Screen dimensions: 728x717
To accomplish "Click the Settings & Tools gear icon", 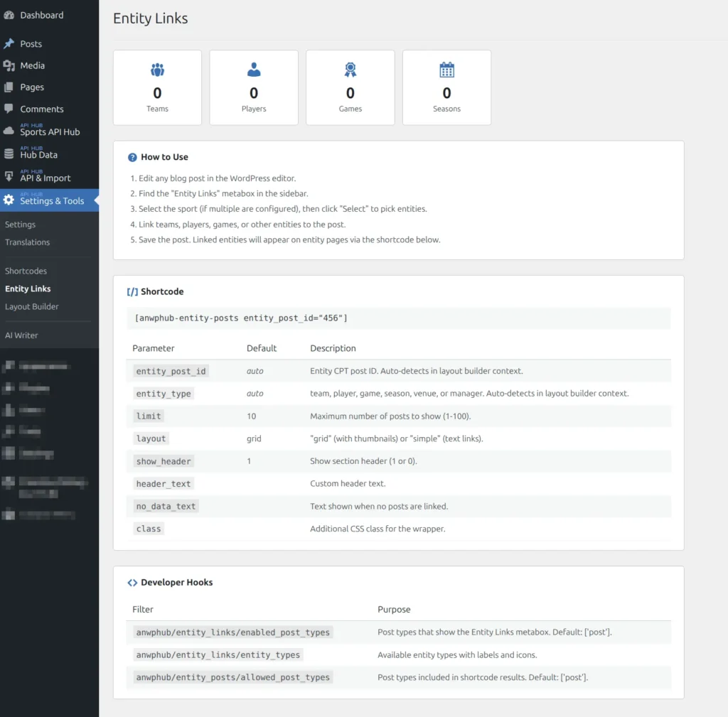I will 9,200.
